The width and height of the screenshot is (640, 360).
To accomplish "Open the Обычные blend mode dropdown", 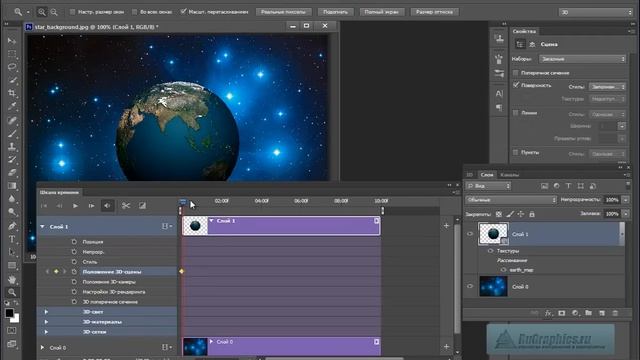I will click(x=511, y=200).
